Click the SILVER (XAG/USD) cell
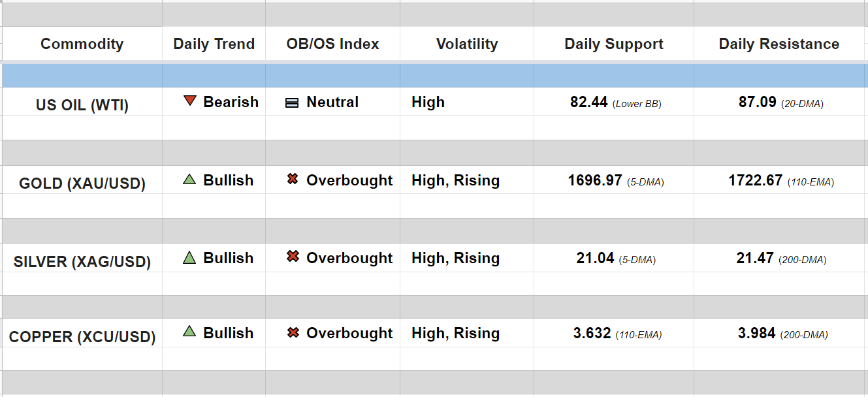Screen dimensions: 868x397 (82, 262)
